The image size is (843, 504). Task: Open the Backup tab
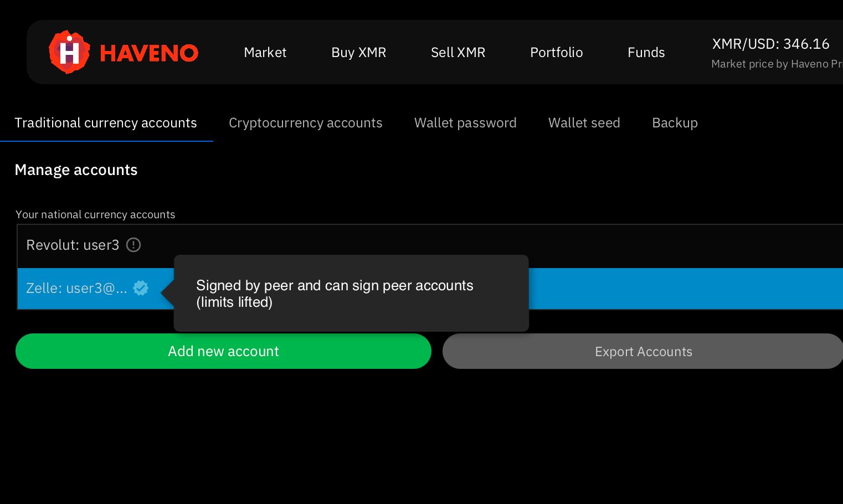675,122
